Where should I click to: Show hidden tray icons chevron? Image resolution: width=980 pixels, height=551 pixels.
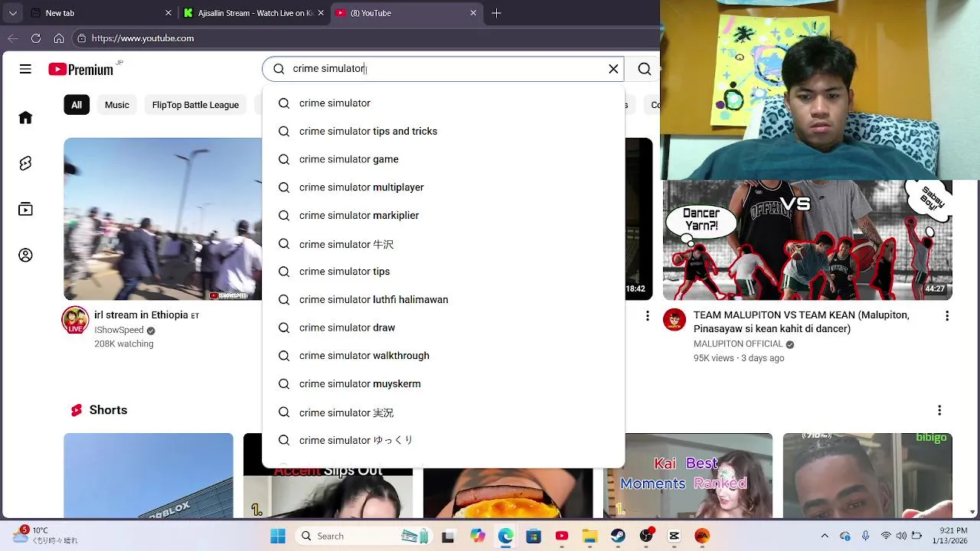coord(825,536)
